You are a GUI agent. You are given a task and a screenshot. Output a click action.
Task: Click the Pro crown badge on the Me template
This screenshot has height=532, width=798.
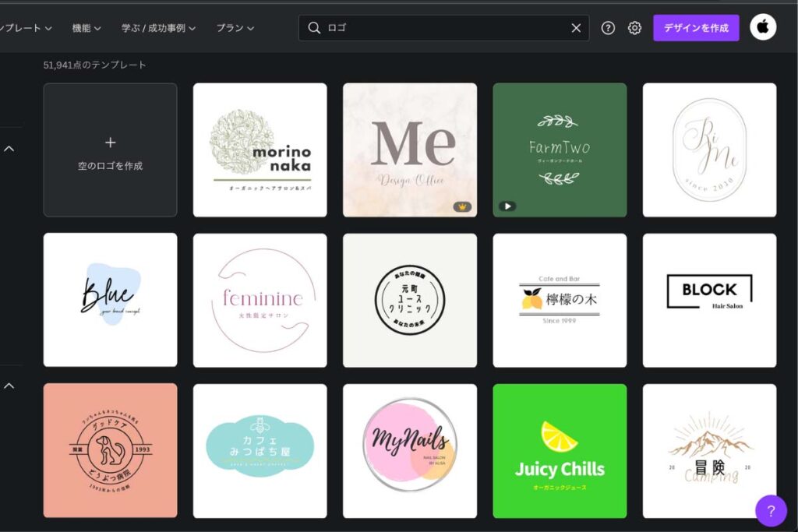coord(462,206)
